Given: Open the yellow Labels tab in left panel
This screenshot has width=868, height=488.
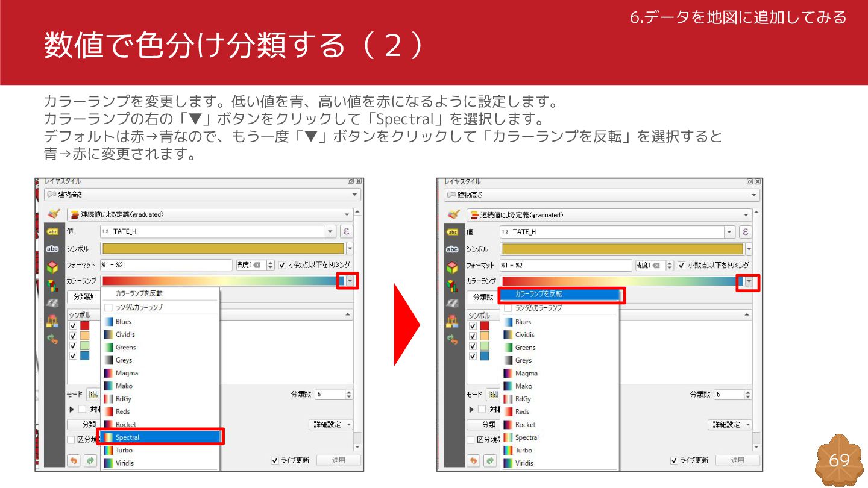Looking at the screenshot, I should click(53, 231).
